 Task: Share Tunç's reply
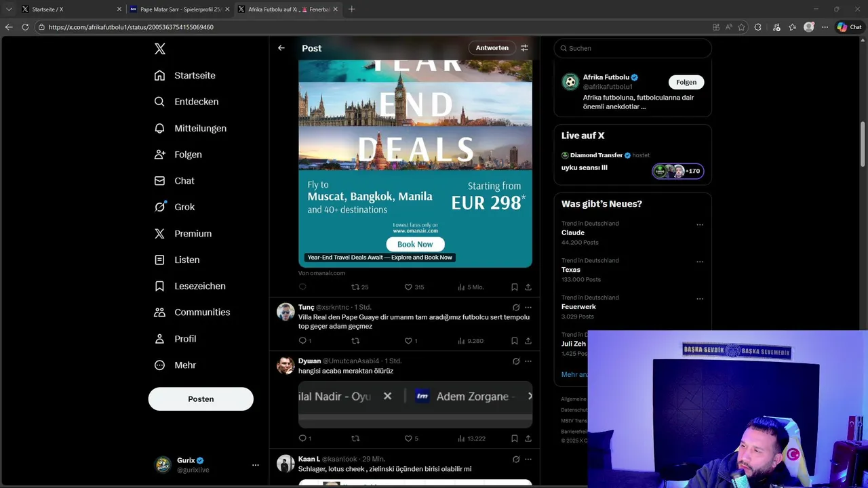[528, 341]
